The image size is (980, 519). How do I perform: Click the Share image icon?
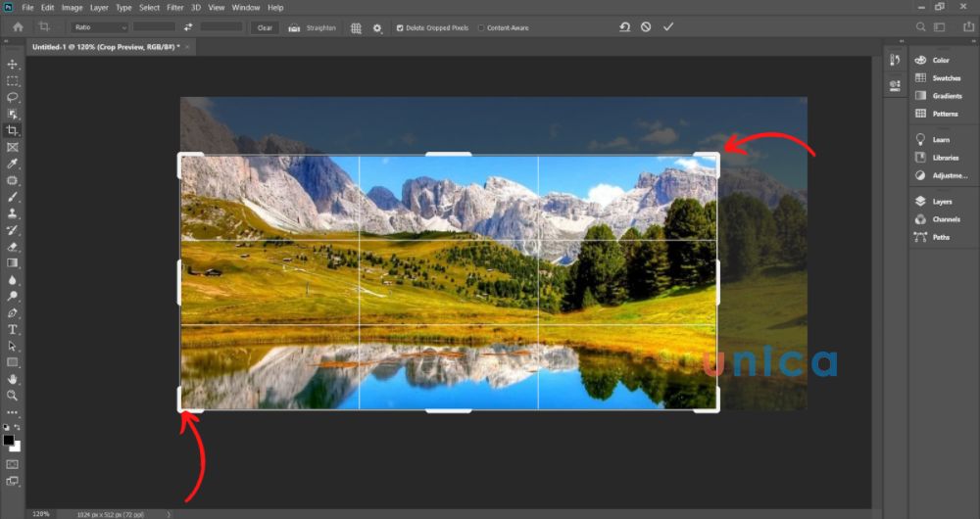coord(970,26)
